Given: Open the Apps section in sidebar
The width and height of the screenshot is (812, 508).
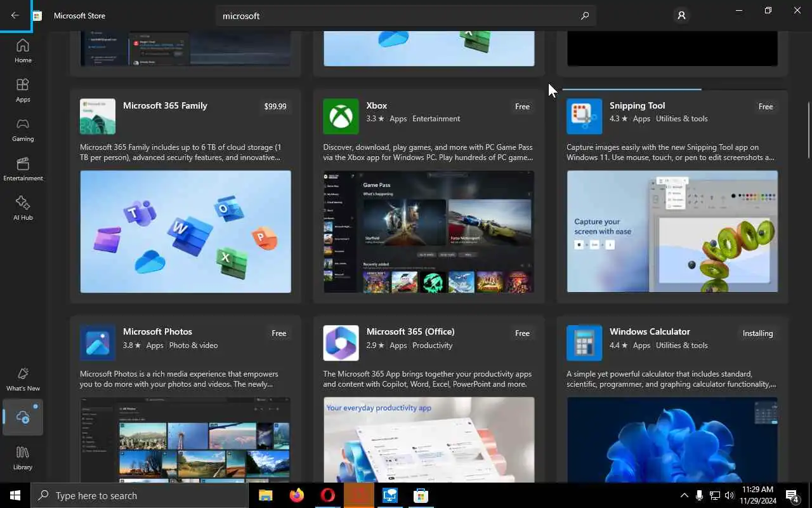Looking at the screenshot, I should pos(23,90).
